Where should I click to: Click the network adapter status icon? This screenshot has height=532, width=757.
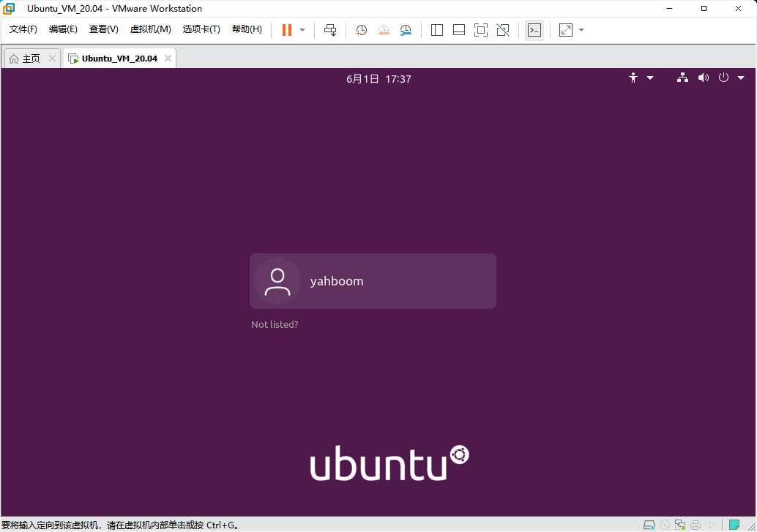pos(680,525)
